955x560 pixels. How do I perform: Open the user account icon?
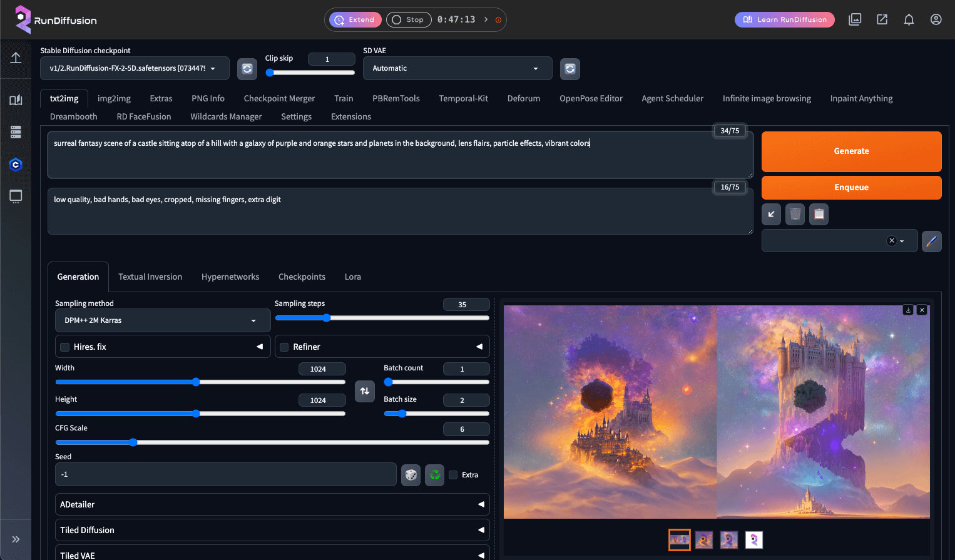pos(936,19)
